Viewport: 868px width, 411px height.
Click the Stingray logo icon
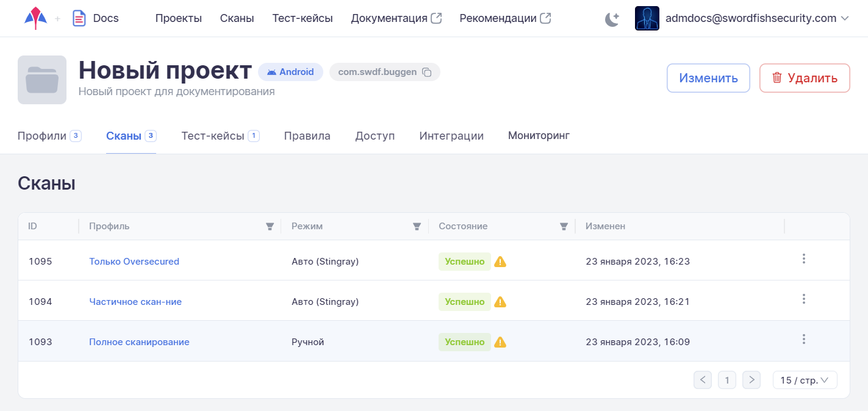(x=35, y=18)
